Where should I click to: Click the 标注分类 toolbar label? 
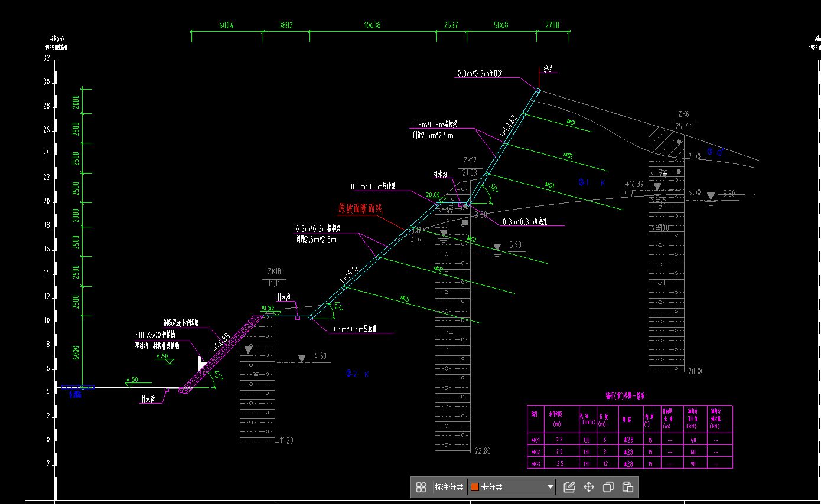point(449,487)
